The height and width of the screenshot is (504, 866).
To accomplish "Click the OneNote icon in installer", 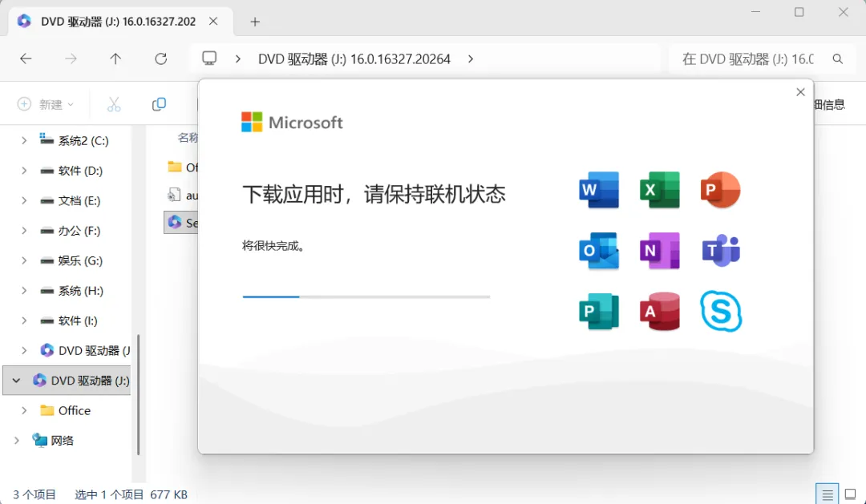I will (659, 251).
